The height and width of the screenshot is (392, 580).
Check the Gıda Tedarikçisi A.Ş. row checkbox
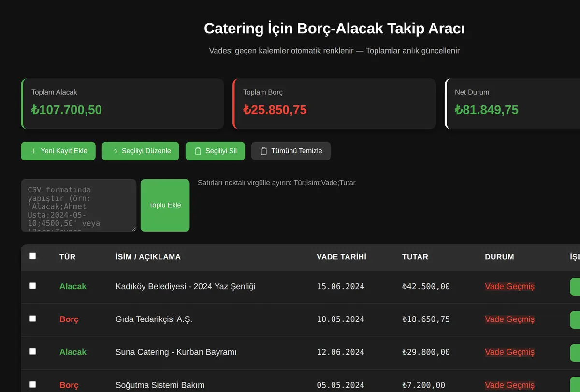(x=32, y=319)
